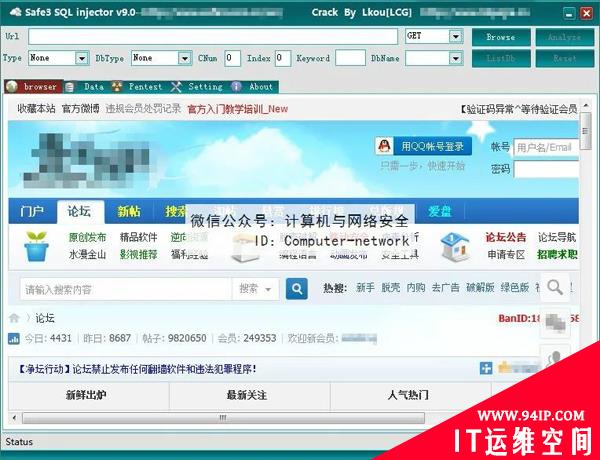This screenshot has width=600, height=460.
Task: Switch to the Data tab
Action: [86, 87]
